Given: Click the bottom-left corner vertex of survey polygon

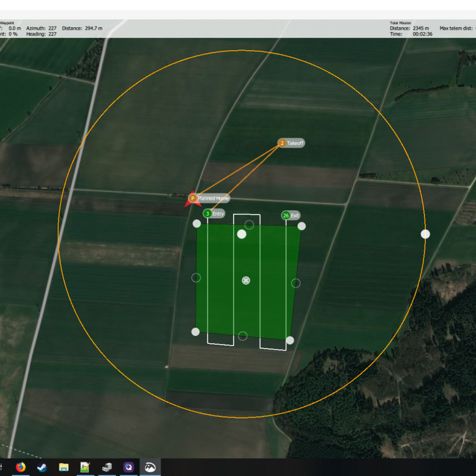Looking at the screenshot, I should point(196,332).
